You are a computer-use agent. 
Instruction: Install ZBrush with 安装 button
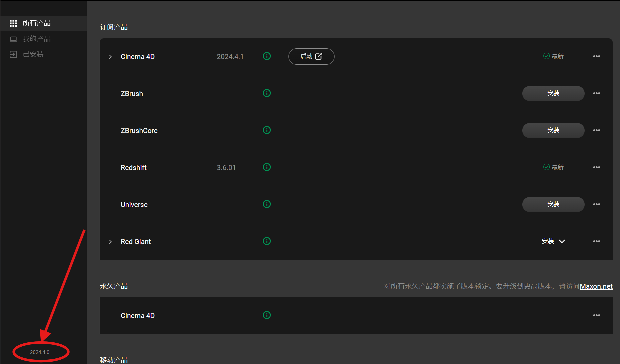coord(553,93)
